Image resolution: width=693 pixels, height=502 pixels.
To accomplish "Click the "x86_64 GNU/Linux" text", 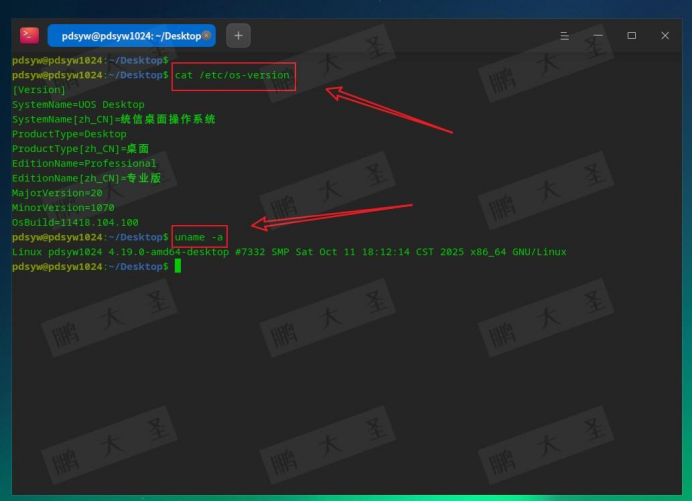I will click(518, 252).
